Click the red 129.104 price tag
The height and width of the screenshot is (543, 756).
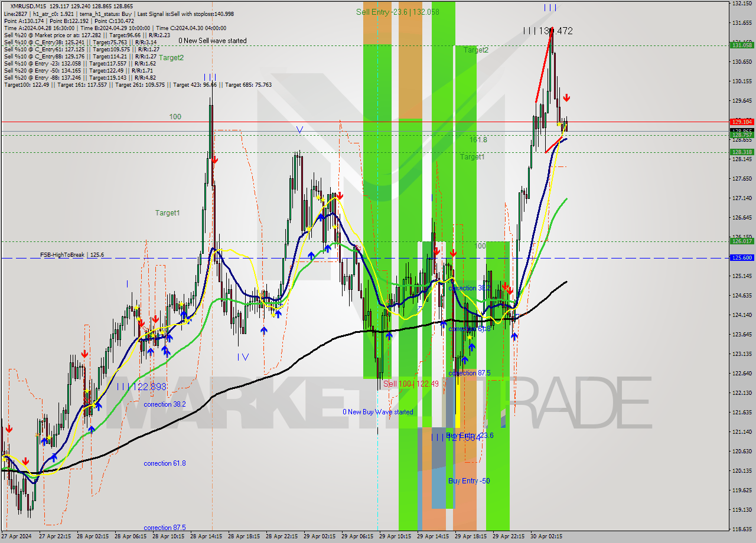[x=742, y=122]
